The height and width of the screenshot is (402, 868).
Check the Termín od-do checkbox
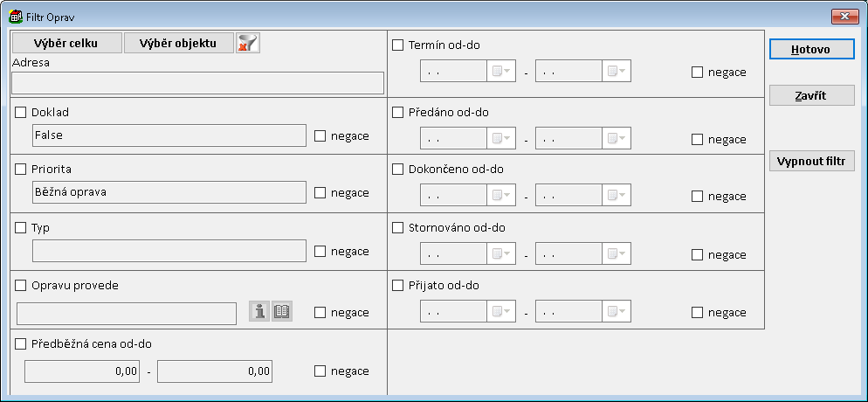pyautogui.click(x=398, y=45)
